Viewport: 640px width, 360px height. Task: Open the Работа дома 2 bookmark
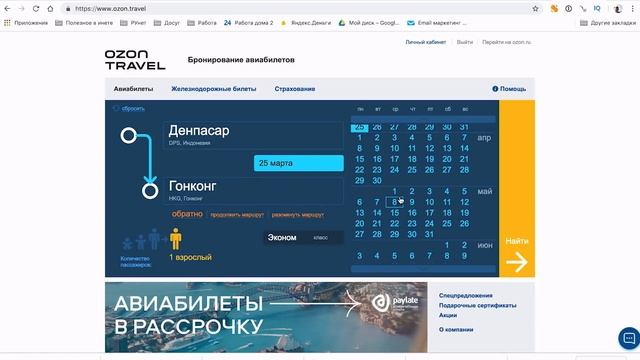click(x=249, y=23)
